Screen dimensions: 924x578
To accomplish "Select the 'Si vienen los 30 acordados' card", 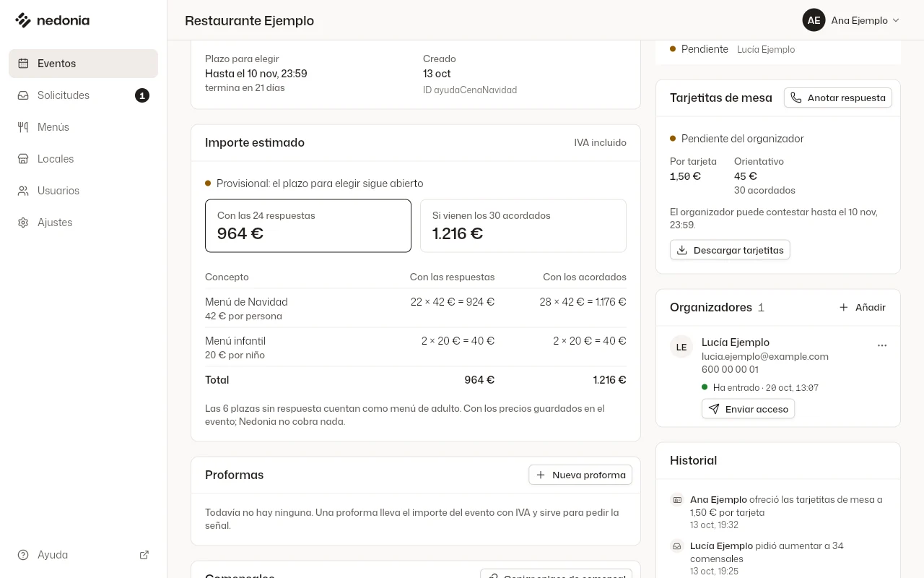I will pos(523,225).
